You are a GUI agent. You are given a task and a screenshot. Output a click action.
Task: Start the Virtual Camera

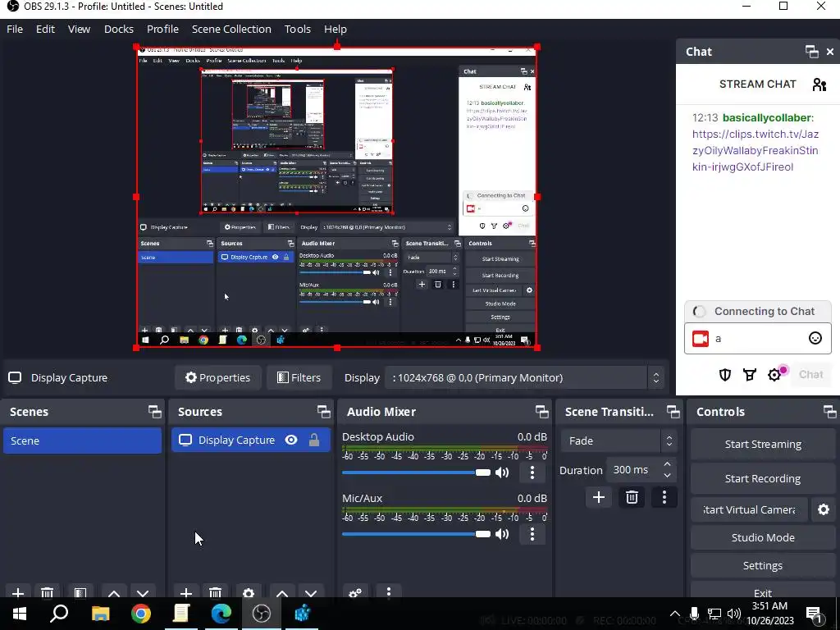point(749,509)
